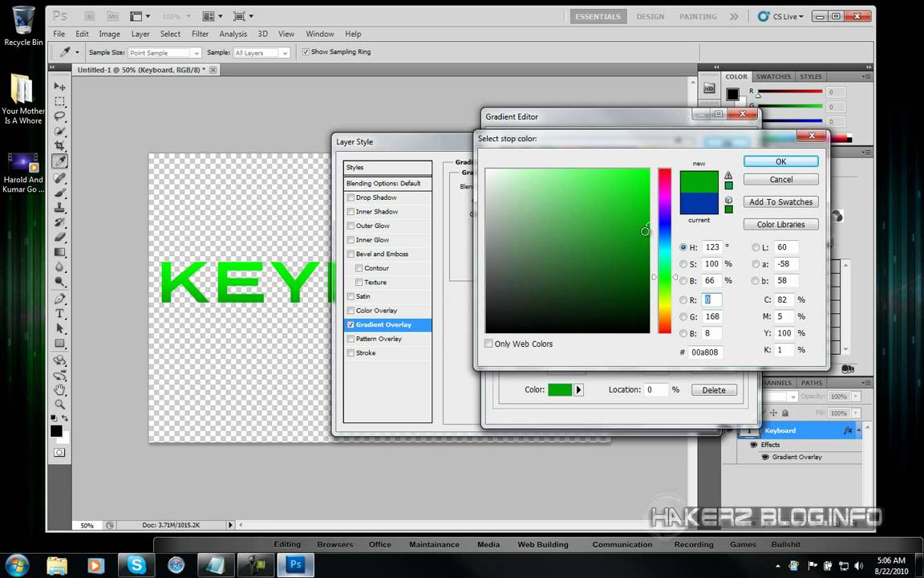Expand more workspaces chevron

click(x=734, y=17)
